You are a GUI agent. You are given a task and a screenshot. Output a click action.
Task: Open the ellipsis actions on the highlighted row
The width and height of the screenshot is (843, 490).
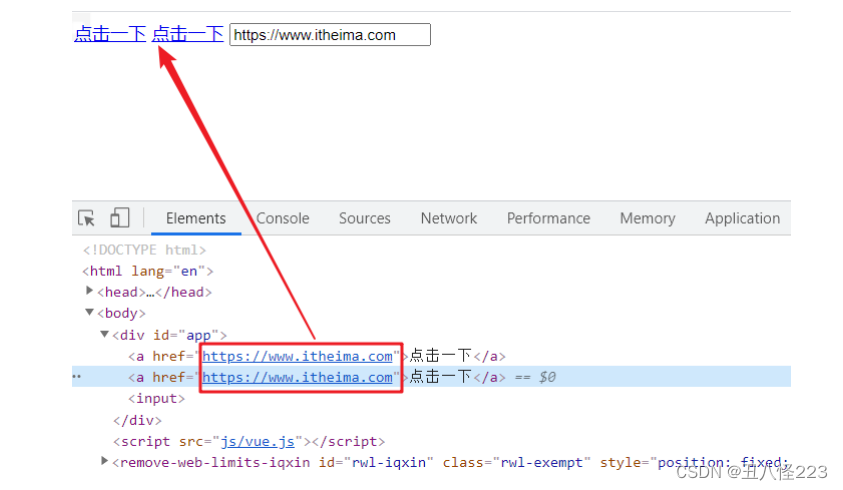77,377
